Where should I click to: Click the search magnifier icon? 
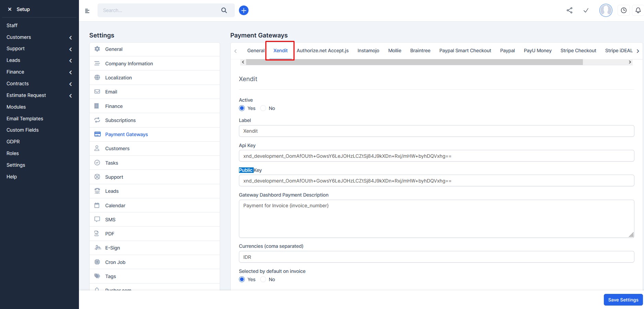[x=224, y=10]
